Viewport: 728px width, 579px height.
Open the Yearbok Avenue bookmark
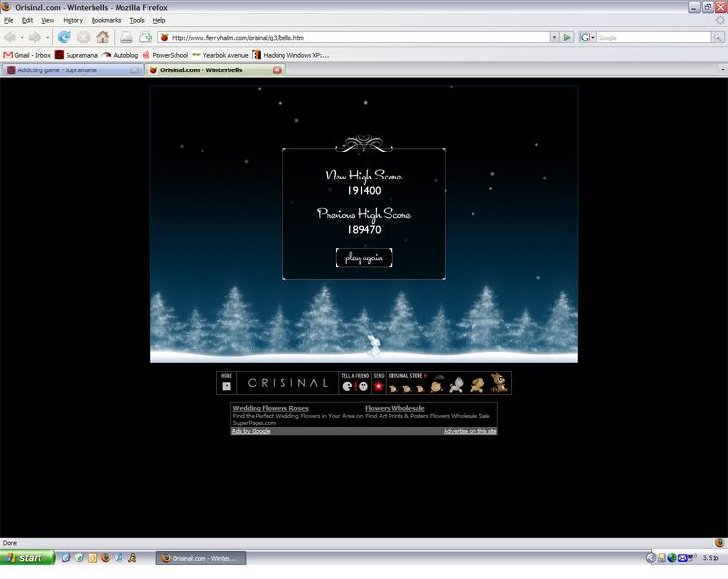pyautogui.click(x=221, y=55)
